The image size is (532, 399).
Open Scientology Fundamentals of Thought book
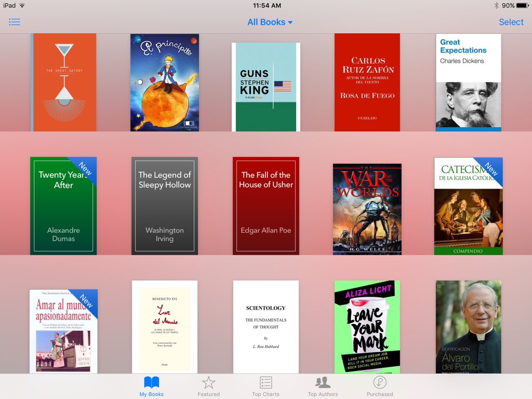[265, 327]
